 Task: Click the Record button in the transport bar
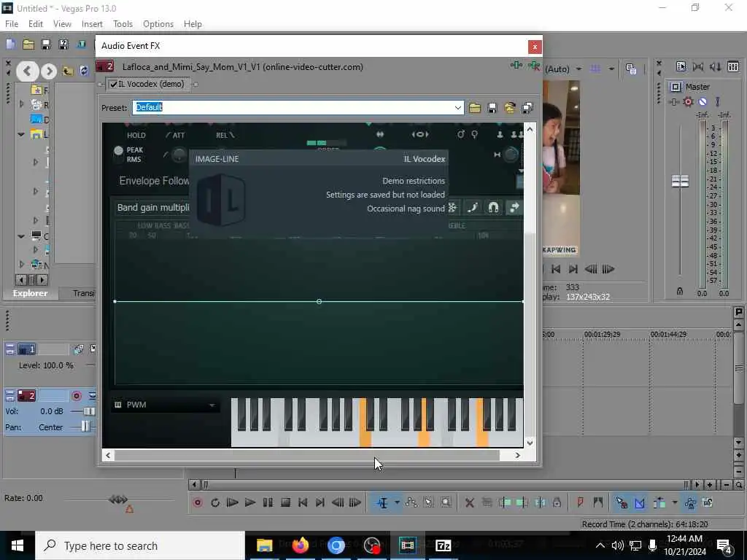(198, 502)
